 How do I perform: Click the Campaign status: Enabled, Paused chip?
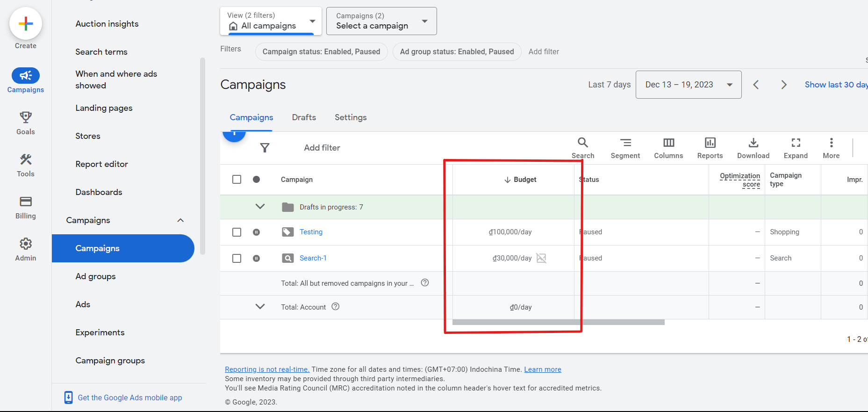[x=321, y=51]
